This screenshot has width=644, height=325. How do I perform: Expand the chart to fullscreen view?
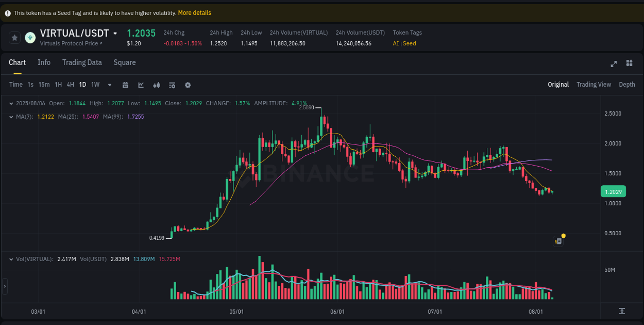tap(614, 63)
